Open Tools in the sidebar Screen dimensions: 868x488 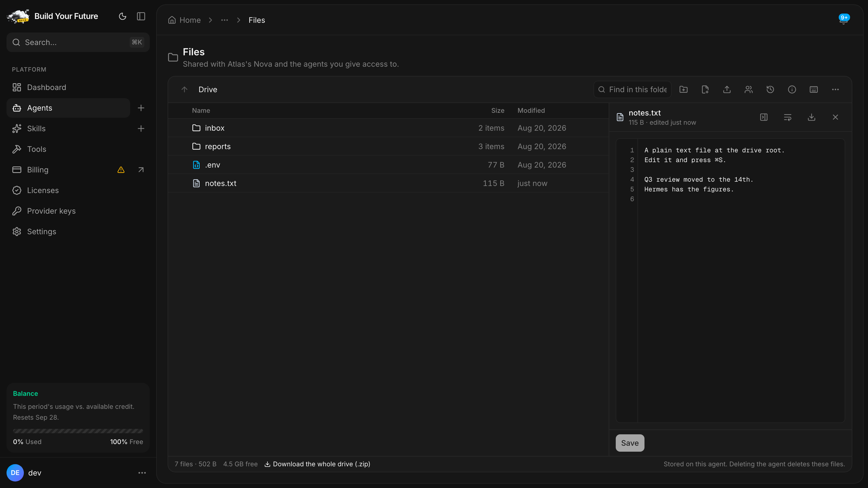pos(78,149)
